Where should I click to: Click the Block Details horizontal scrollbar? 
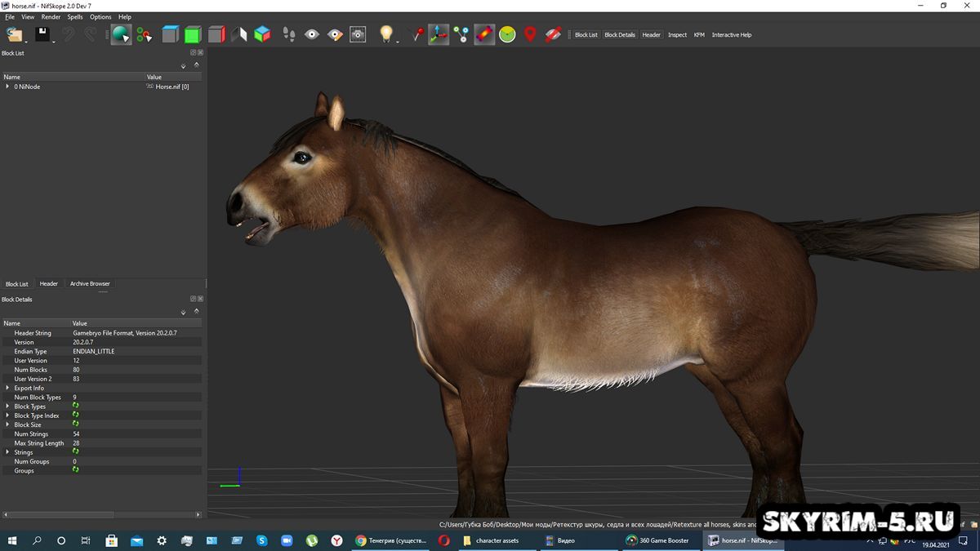[x=103, y=514]
